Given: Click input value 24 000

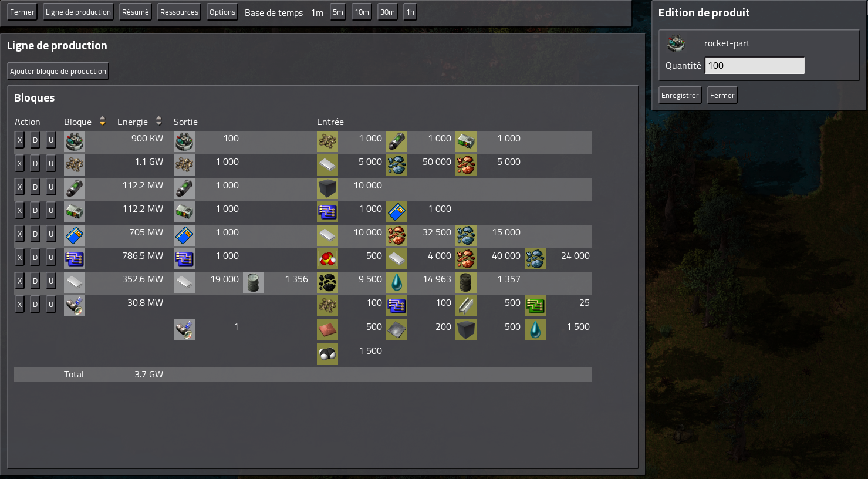Looking at the screenshot, I should [x=575, y=256].
